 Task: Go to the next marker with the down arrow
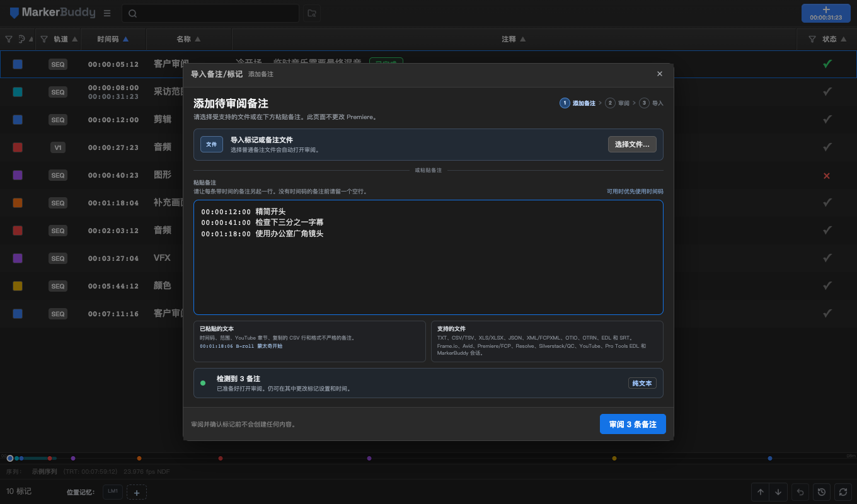point(778,492)
